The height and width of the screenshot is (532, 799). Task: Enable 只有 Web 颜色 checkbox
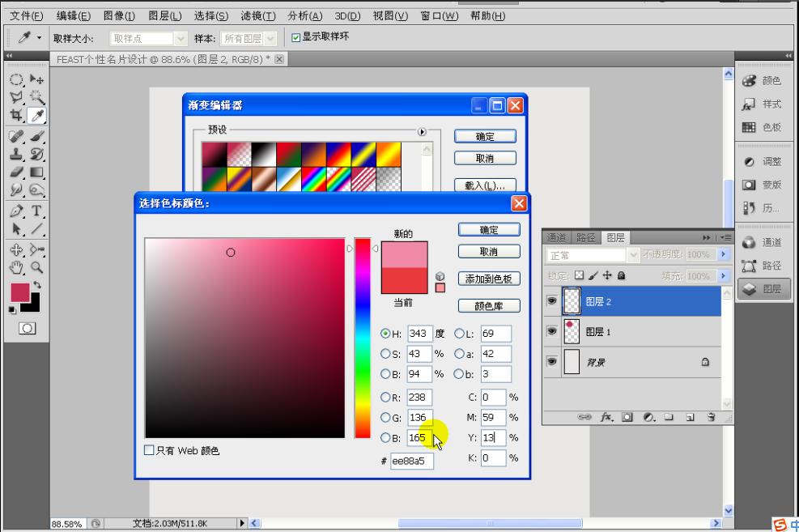150,450
